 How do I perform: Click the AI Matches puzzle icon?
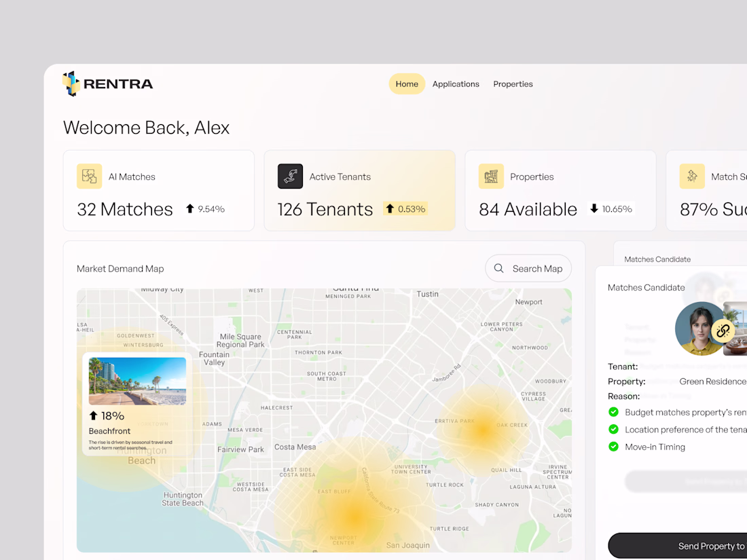[x=89, y=176]
